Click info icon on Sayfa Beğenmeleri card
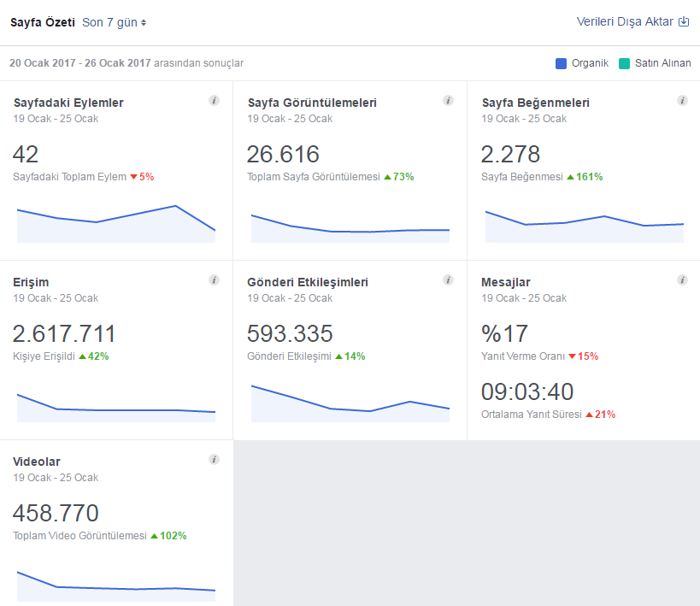Image resolution: width=700 pixels, height=606 pixels. coord(682,101)
